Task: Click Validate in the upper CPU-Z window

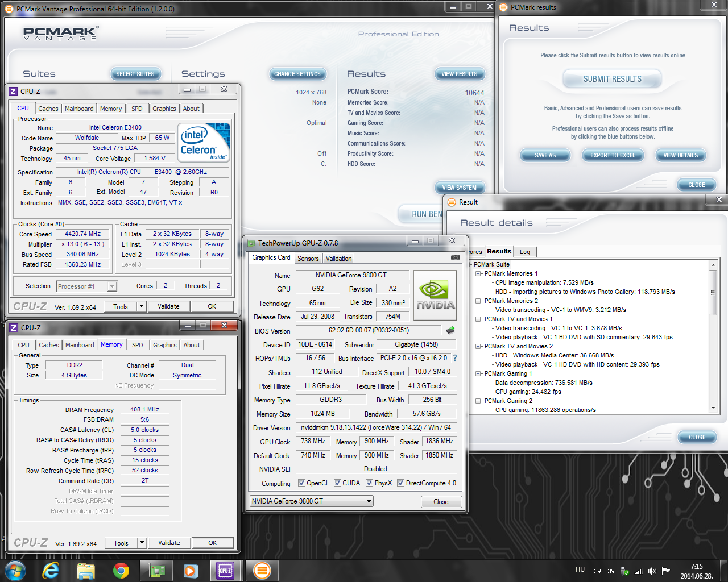Action: tap(168, 306)
